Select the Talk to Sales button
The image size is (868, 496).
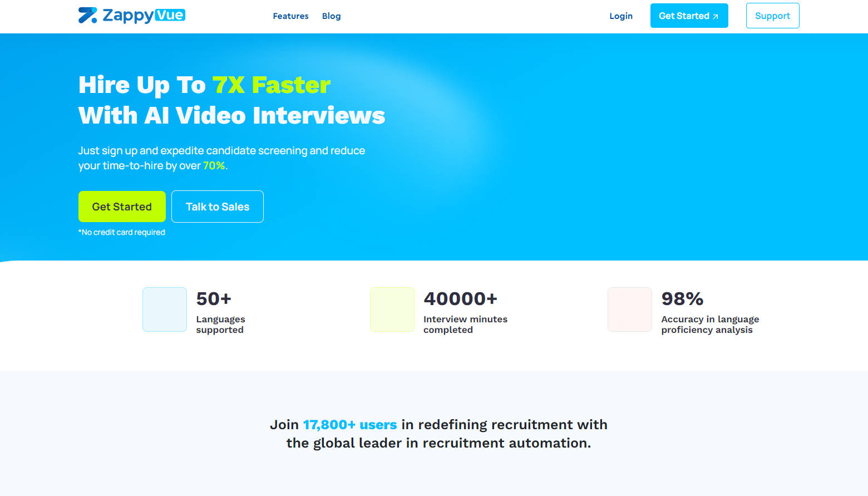pyautogui.click(x=218, y=207)
